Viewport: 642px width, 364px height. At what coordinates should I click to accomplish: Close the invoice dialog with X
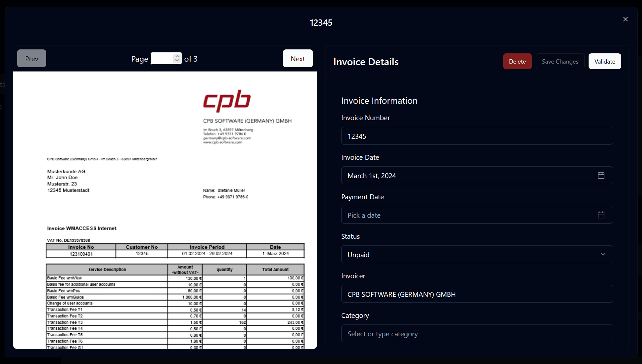(x=625, y=19)
